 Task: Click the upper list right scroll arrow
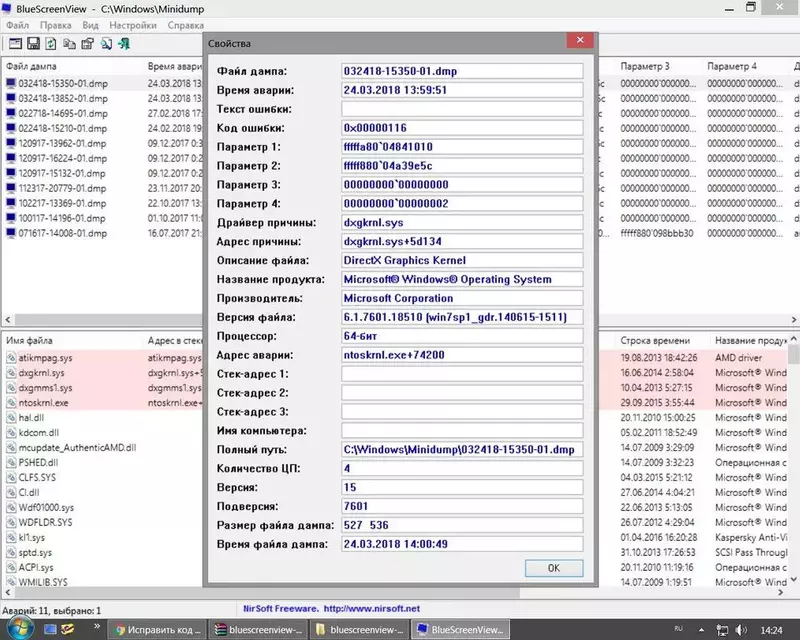(794, 319)
